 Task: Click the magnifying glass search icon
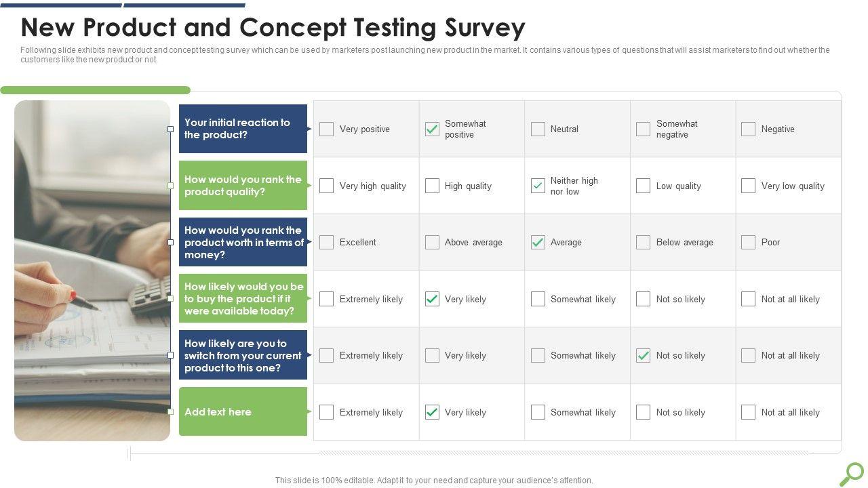(x=853, y=473)
